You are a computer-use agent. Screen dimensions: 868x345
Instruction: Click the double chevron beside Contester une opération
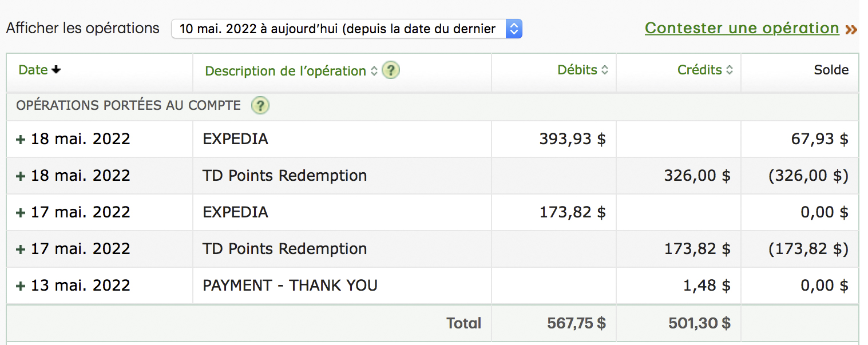(x=851, y=29)
